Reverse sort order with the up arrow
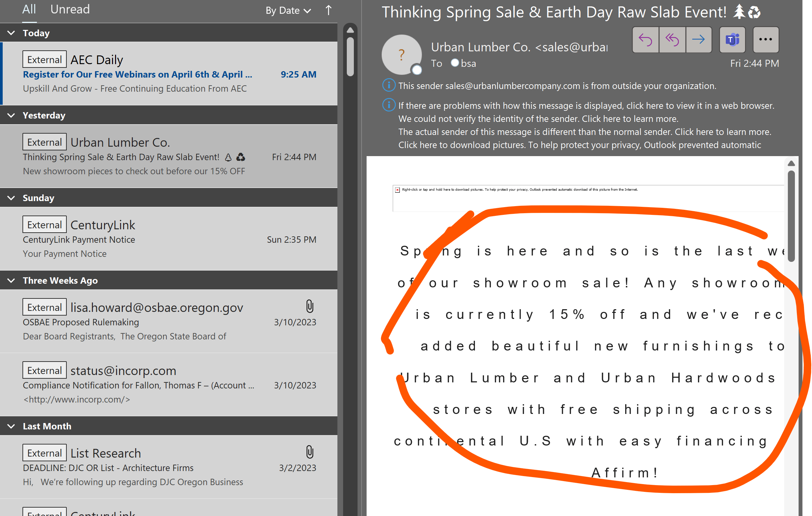The image size is (812, 516). coord(328,10)
